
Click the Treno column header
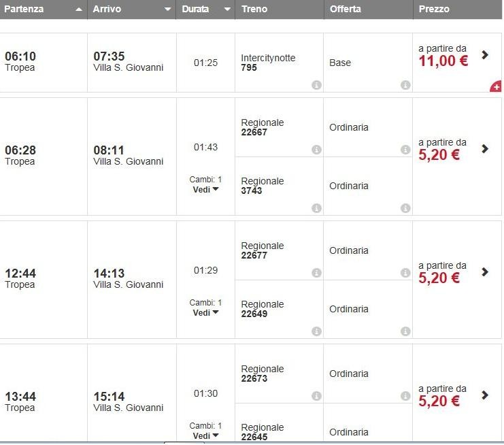click(x=279, y=10)
